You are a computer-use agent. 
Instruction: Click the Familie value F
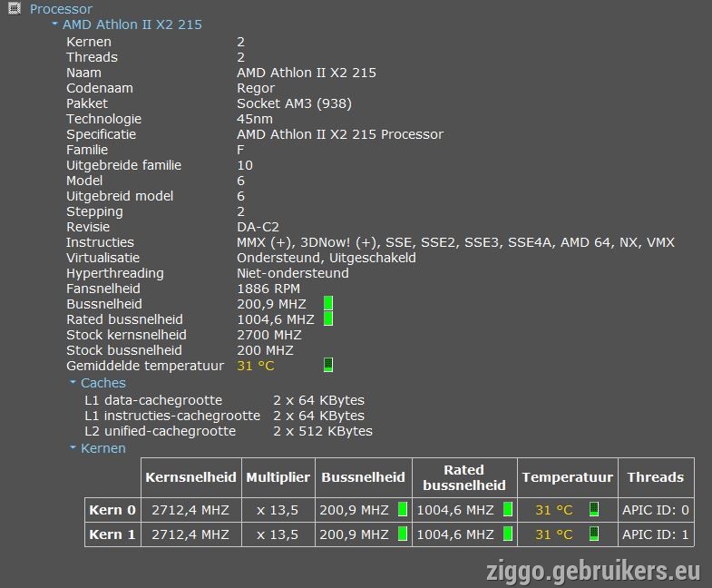pyautogui.click(x=240, y=150)
